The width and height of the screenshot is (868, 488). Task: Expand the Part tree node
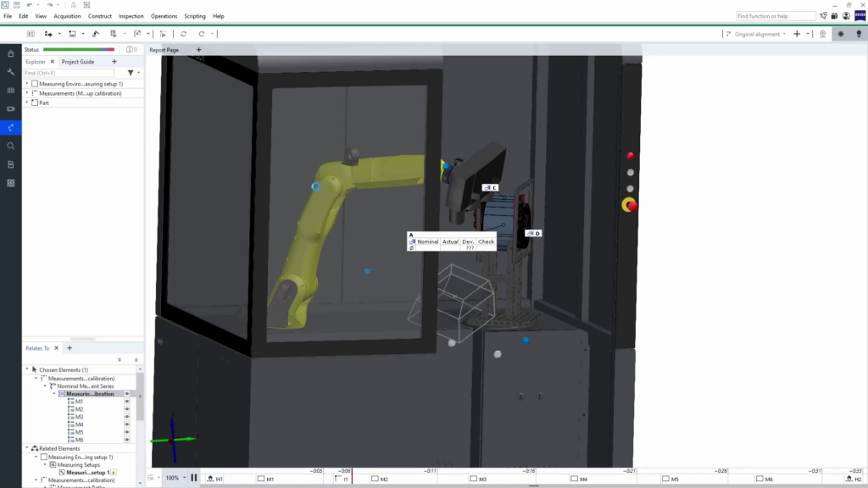pos(27,103)
